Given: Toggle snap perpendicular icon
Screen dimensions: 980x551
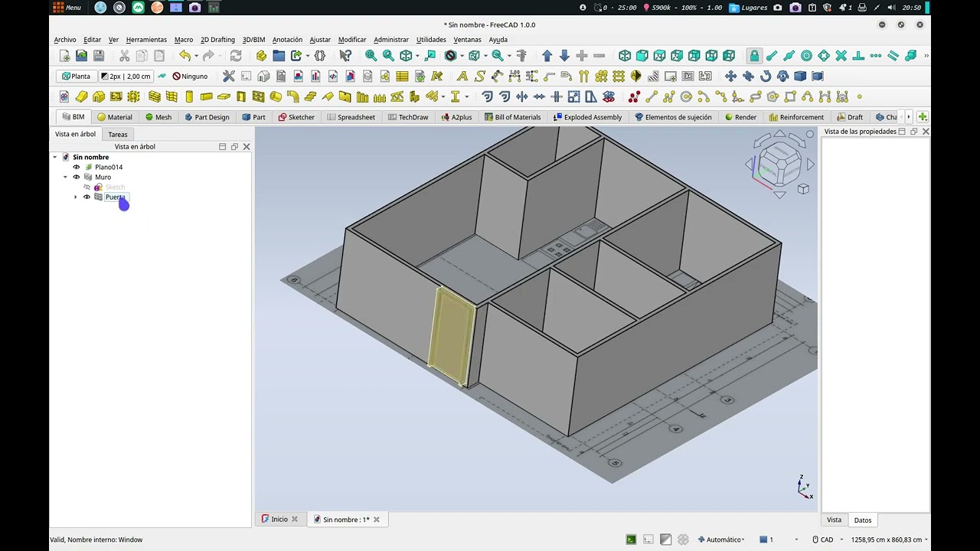Looking at the screenshot, I should coord(858,56).
